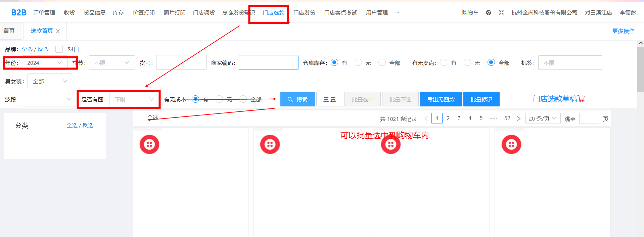
Task: Open the 门店选款 menu item
Action: click(273, 13)
